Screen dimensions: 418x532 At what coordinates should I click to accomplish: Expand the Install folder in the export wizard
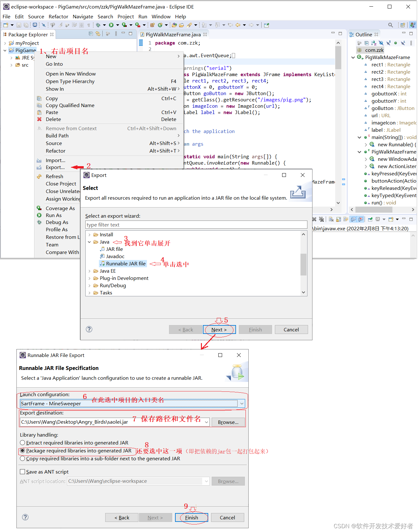tap(89, 235)
